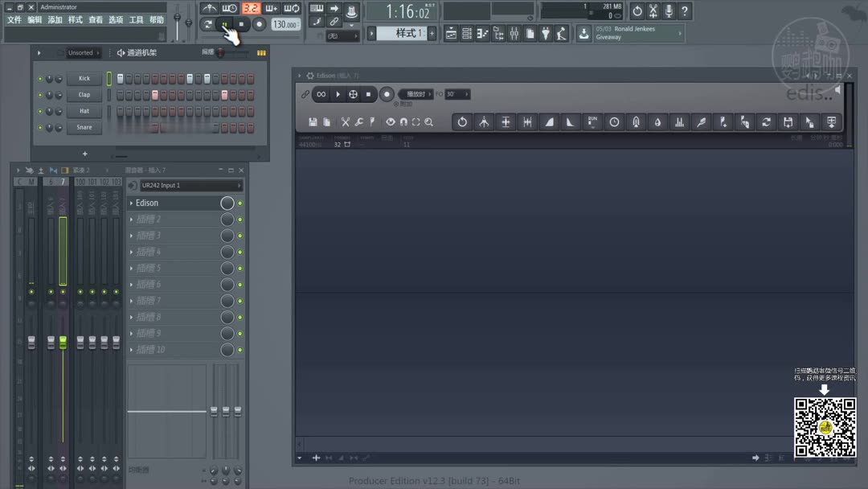This screenshot has height=489, width=868.
Task: Click the typing keyboard to piano icon
Action: [x=317, y=9]
